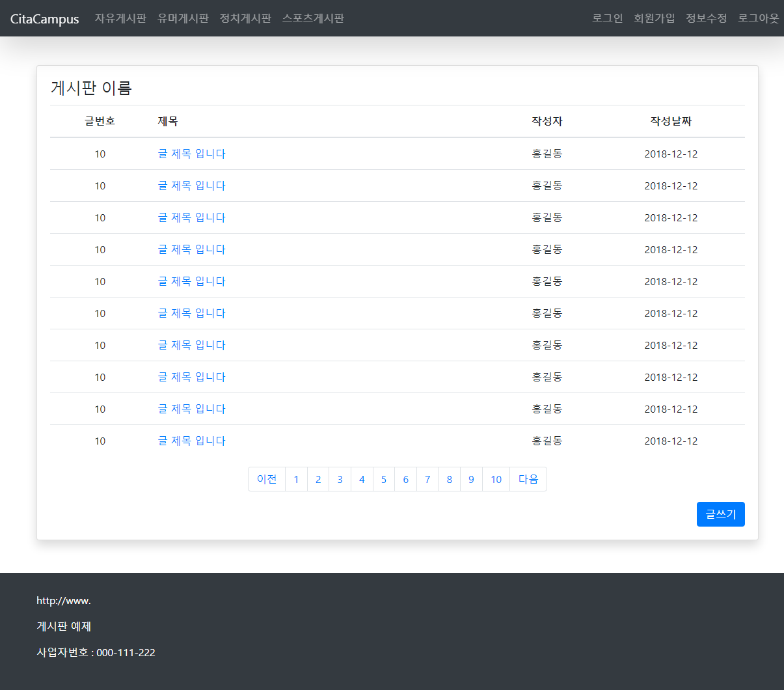
Task: Open the 정보수정 profile edit page
Action: pyautogui.click(x=706, y=18)
